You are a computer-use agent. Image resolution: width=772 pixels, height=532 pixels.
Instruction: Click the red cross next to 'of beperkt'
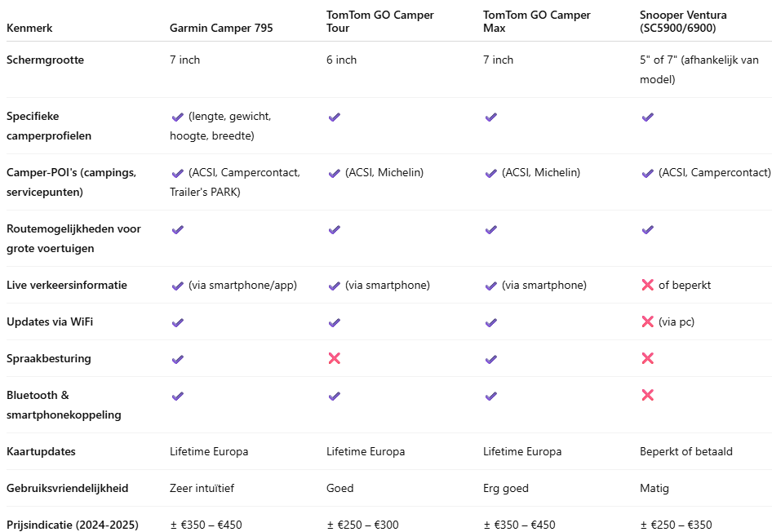(x=647, y=285)
